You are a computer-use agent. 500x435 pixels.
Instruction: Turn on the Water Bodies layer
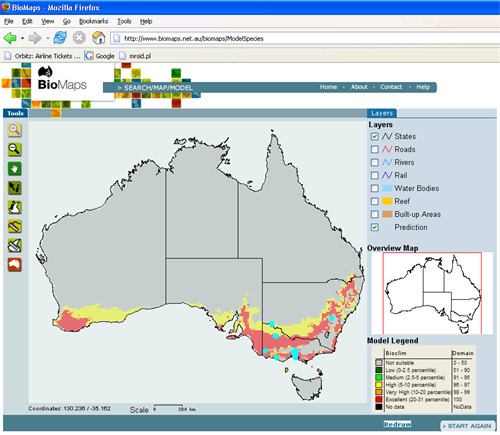pyautogui.click(x=375, y=188)
